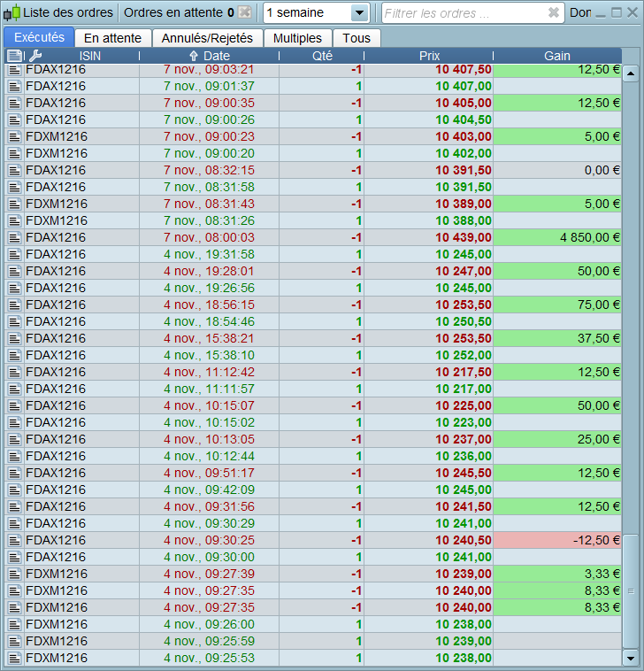This screenshot has width=644, height=671.
Task: Switch to the 'En attente' tab
Action: tap(112, 38)
